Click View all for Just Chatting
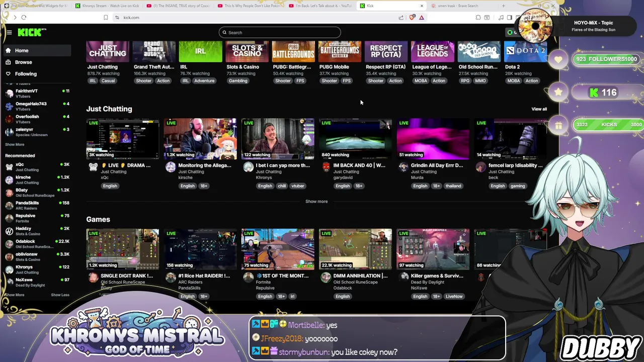The width and height of the screenshot is (644, 362). (539, 109)
